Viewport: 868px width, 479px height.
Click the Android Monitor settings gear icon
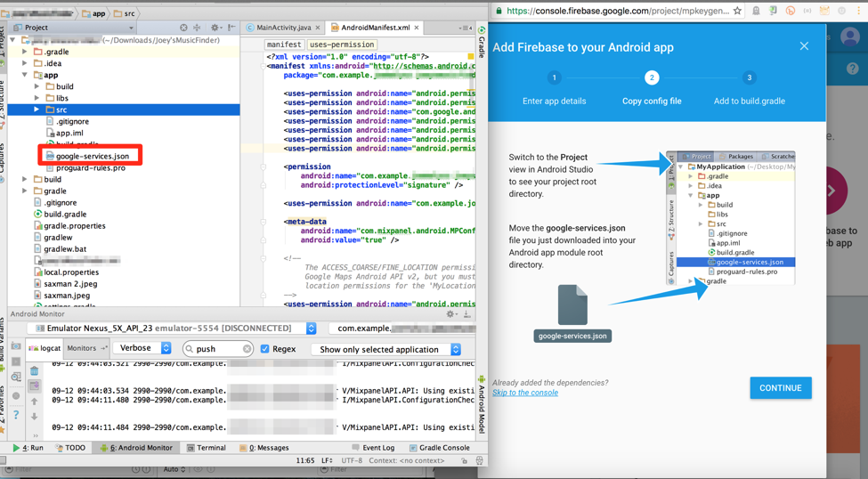click(451, 314)
